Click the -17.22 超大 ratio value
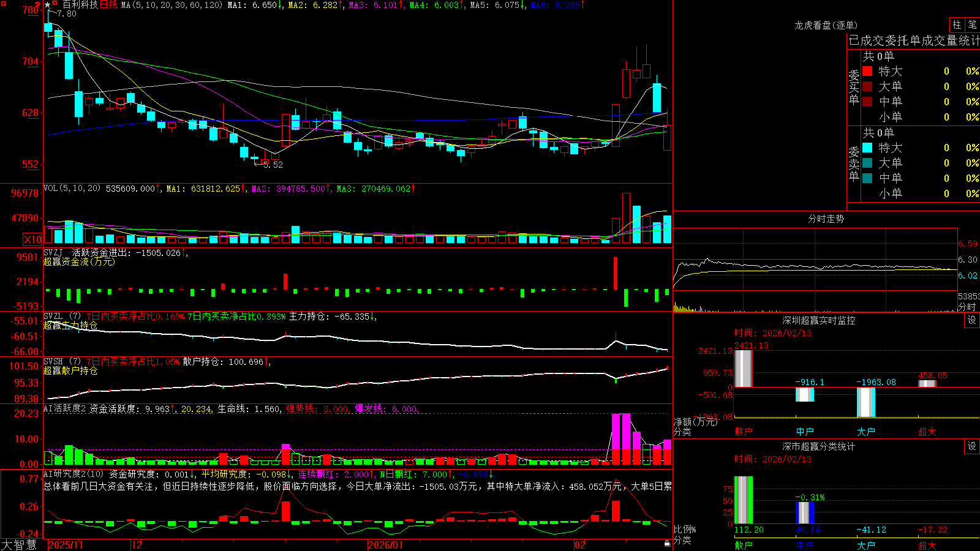Image resolution: width=980 pixels, height=551 pixels. (932, 530)
